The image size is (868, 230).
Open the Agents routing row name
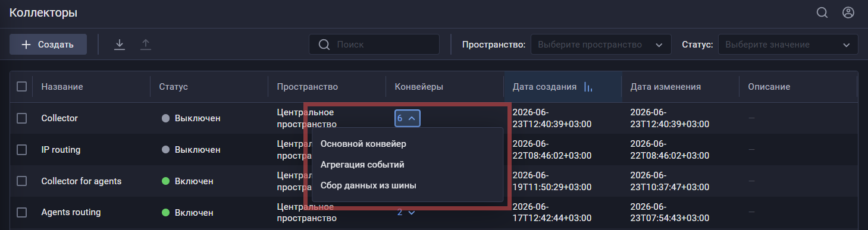[x=71, y=212]
